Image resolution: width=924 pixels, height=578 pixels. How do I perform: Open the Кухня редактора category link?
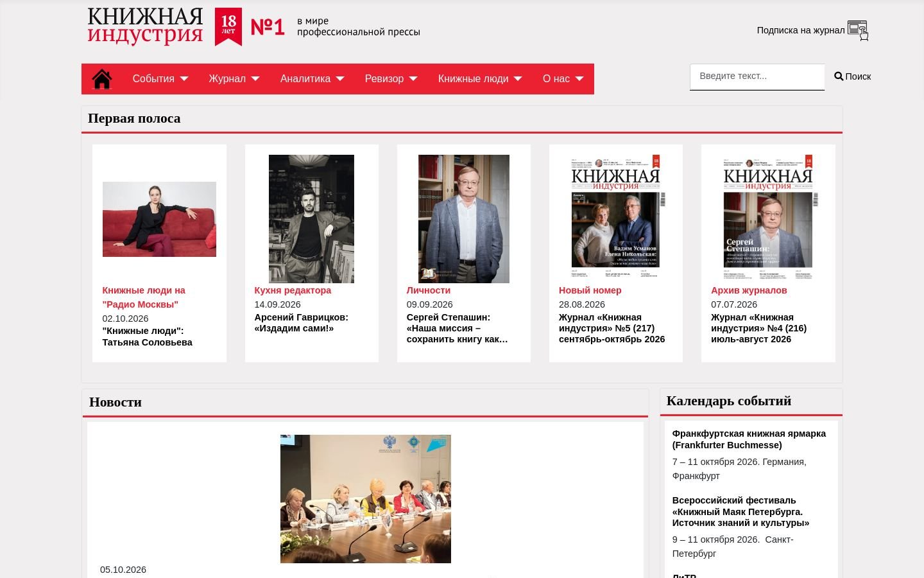pyautogui.click(x=293, y=290)
